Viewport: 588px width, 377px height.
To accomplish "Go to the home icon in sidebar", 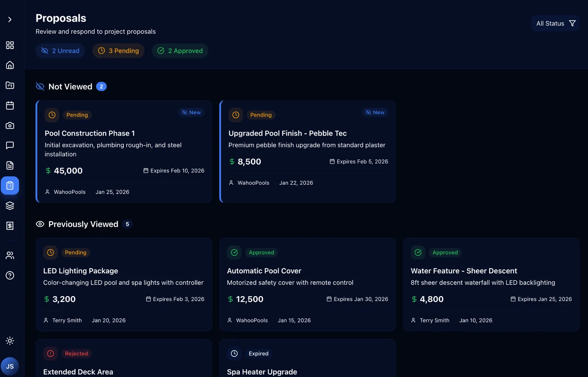I will pos(10,65).
